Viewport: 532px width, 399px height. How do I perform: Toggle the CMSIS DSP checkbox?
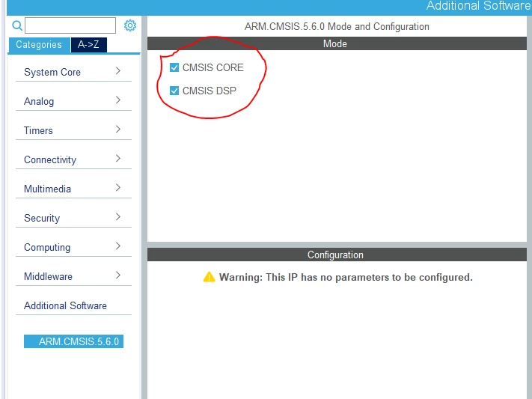coord(174,91)
